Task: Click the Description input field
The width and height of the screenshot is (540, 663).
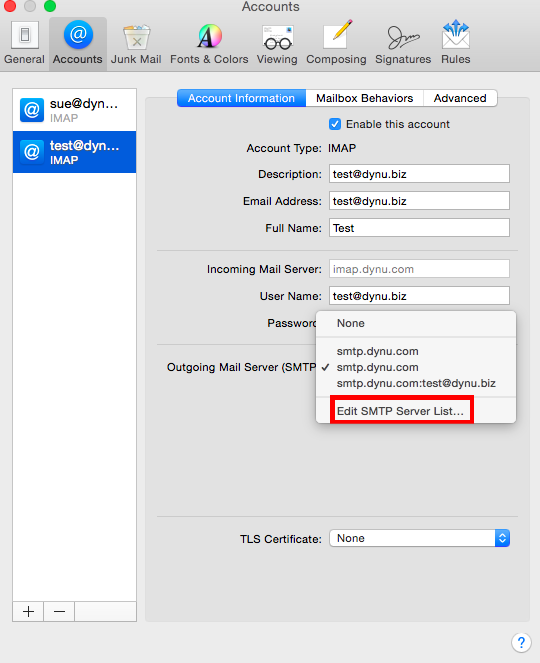Action: 419,174
